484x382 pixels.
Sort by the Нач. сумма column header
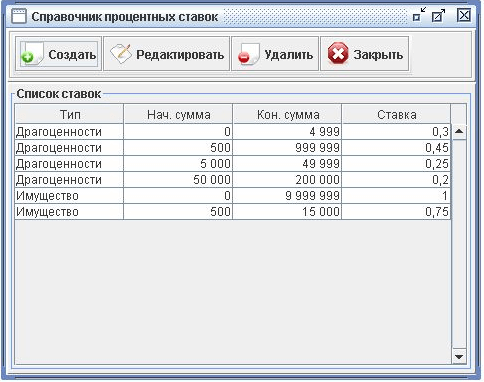(x=178, y=114)
